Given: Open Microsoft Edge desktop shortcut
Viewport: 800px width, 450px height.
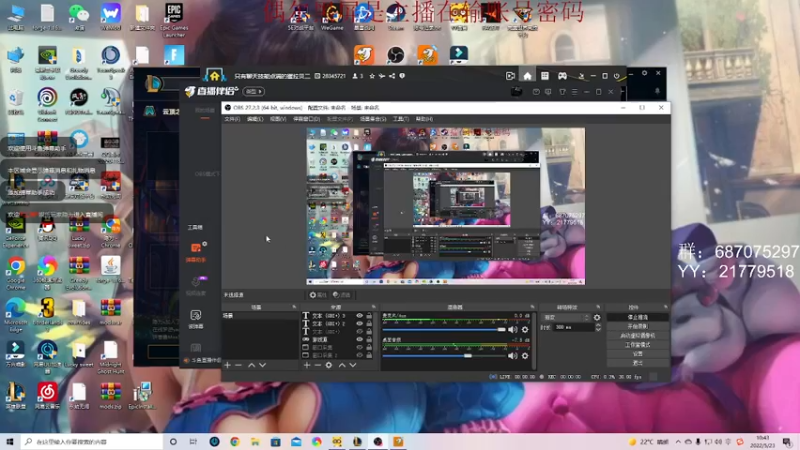Looking at the screenshot, I should [16, 314].
